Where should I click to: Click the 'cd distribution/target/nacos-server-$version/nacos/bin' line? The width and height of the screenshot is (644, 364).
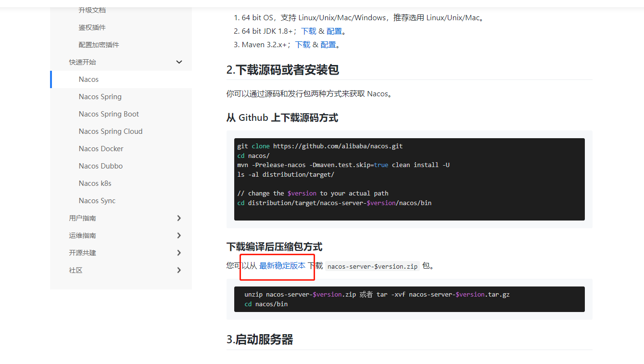334,203
